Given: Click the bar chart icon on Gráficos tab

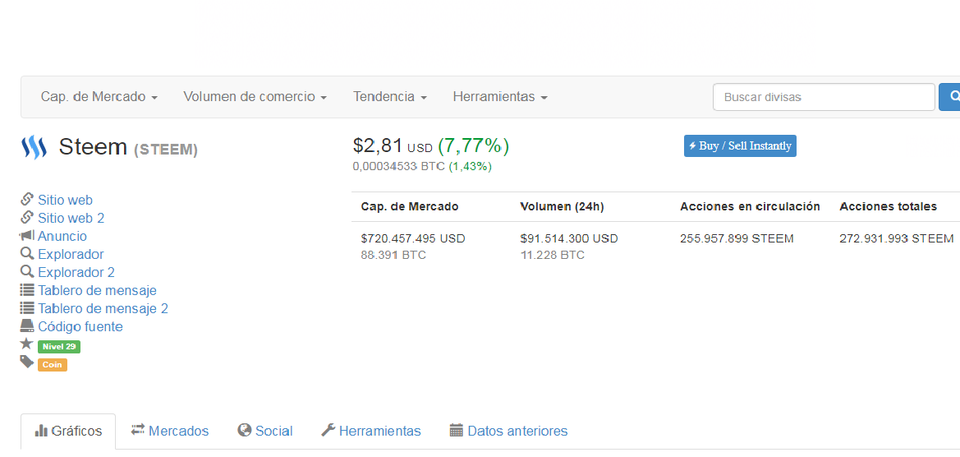Looking at the screenshot, I should click(x=41, y=431).
